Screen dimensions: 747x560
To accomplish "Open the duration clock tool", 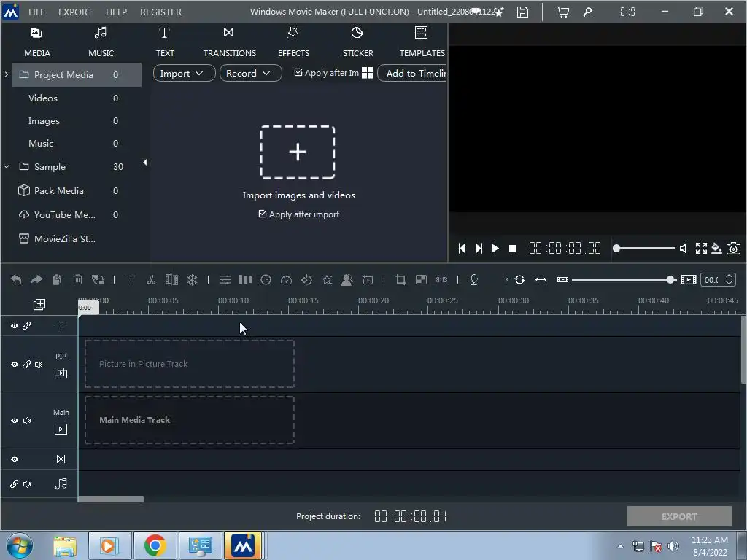I will [266, 279].
